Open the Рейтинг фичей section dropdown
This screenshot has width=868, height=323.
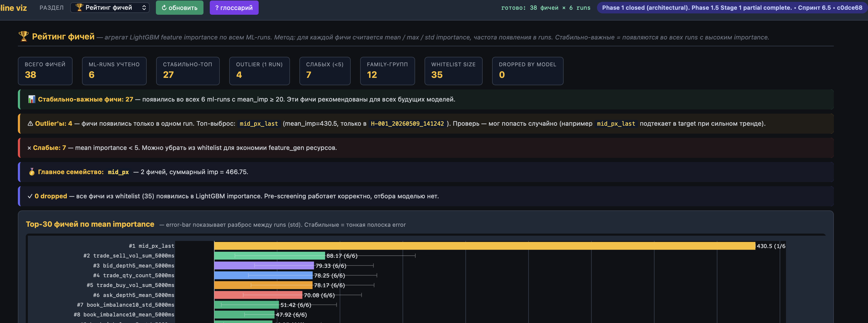coord(110,7)
